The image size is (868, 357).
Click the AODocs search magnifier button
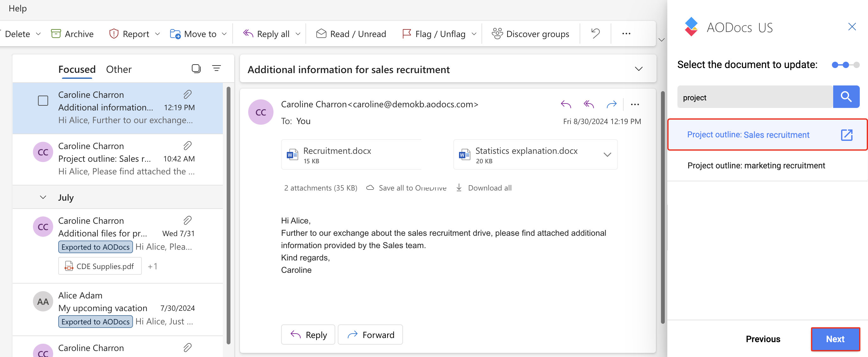click(846, 97)
